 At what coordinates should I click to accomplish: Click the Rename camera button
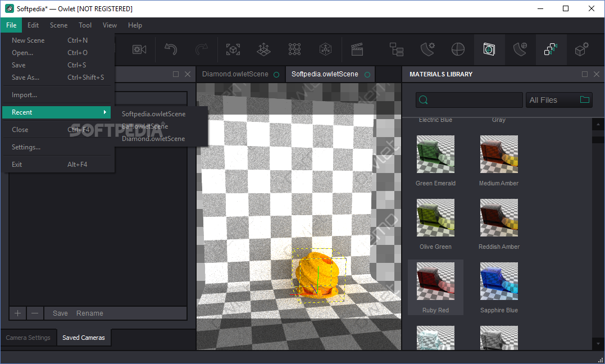click(x=89, y=313)
